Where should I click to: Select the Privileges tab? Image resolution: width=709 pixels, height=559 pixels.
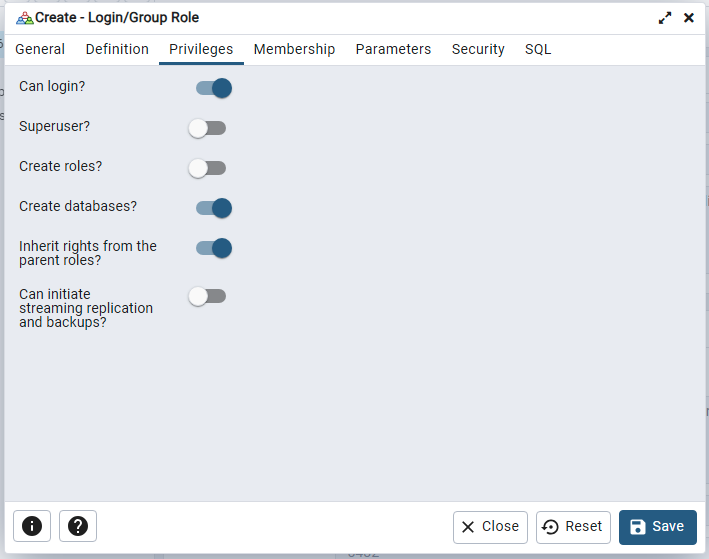pyautogui.click(x=201, y=49)
